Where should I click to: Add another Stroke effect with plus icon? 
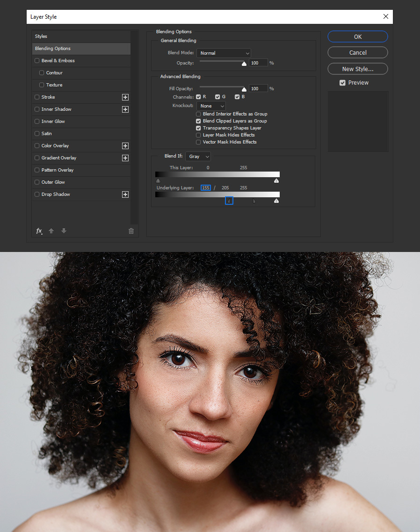tap(125, 97)
